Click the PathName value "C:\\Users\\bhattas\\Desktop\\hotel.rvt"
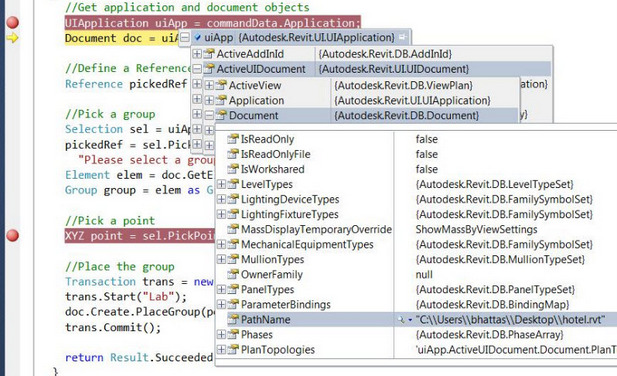 [x=510, y=319]
